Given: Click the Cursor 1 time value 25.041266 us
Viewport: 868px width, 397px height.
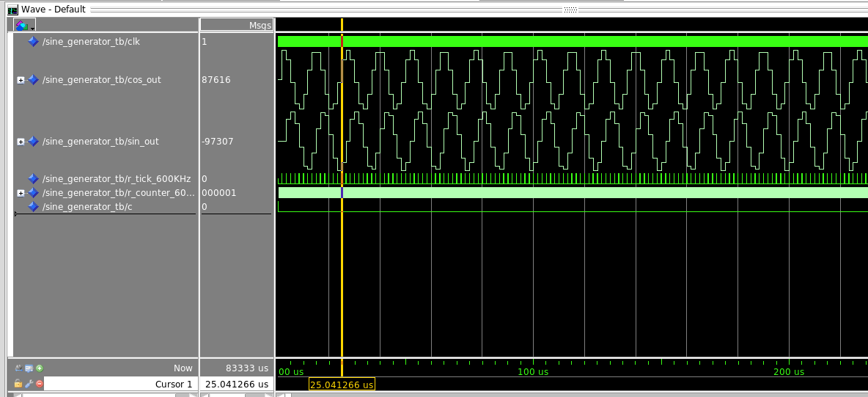Looking at the screenshot, I should (236, 385).
